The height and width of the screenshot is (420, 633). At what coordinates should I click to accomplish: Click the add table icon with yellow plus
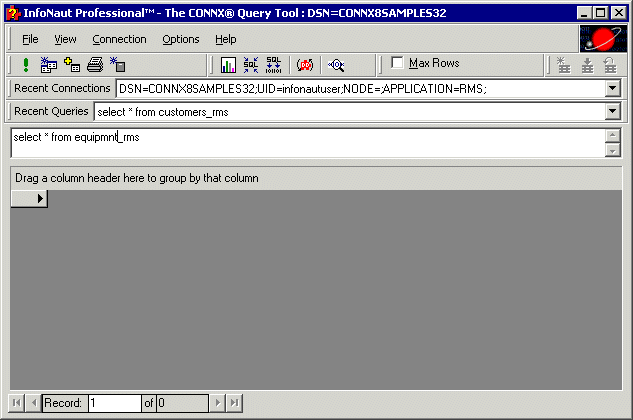click(72, 65)
